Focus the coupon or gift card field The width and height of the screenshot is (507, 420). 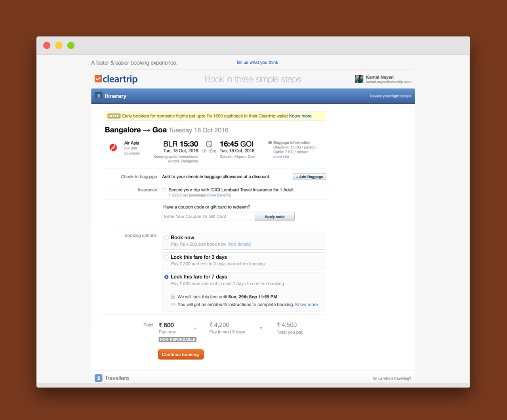(x=208, y=217)
